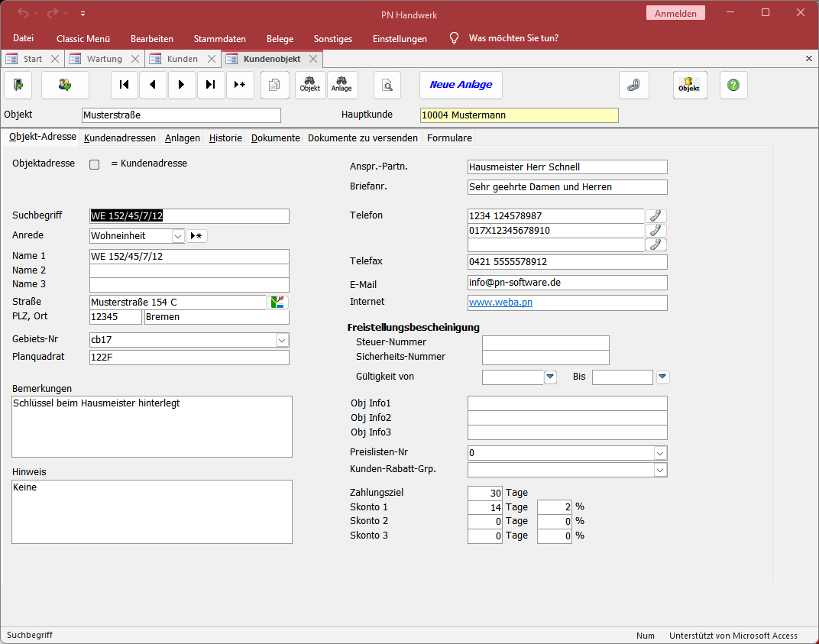819x644 pixels.
Task: Dial the first telephone number icon
Action: coord(656,216)
